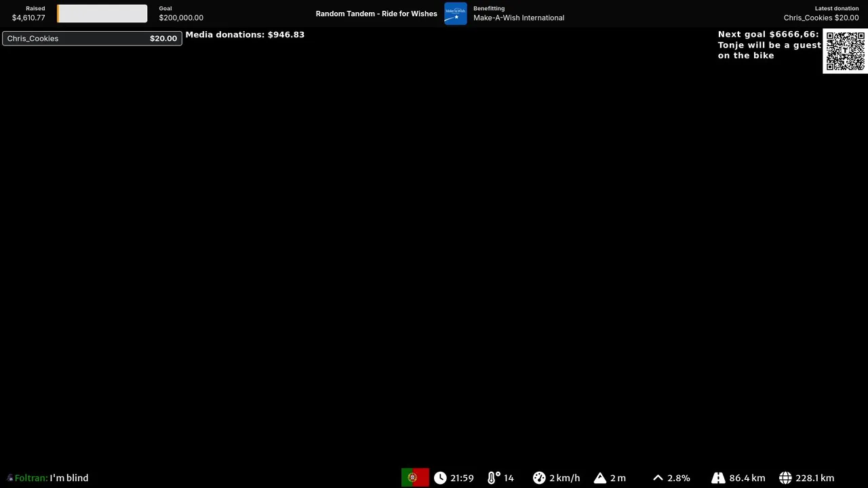Click the chat badge icon before Foltran
Image resolution: width=868 pixels, height=488 pixels.
click(x=10, y=479)
